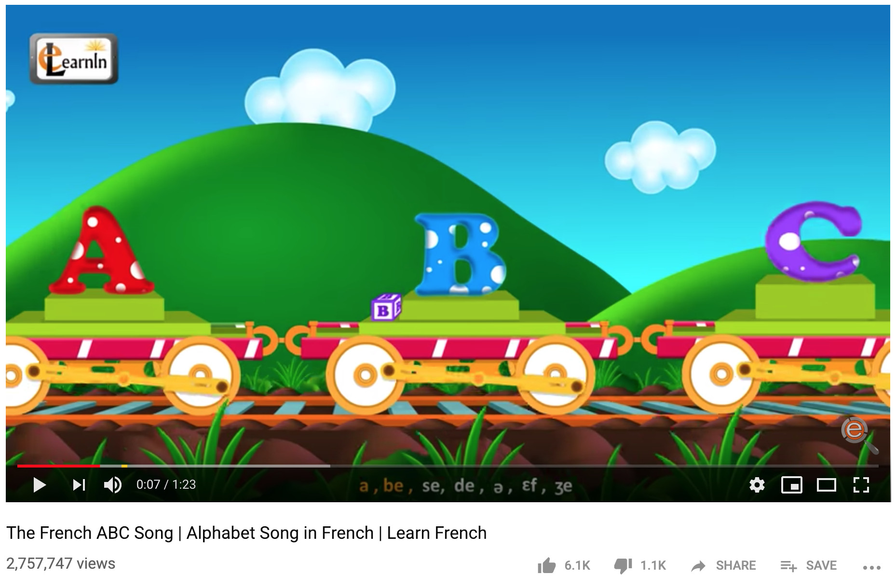Save the video to a playlist

point(808,565)
